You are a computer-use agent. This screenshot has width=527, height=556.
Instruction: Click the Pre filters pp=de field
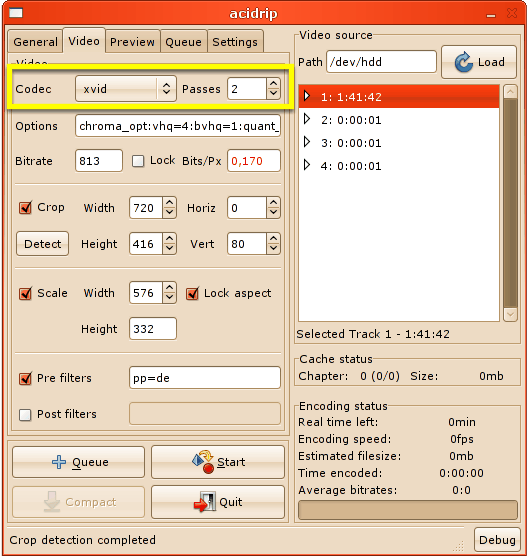205,378
